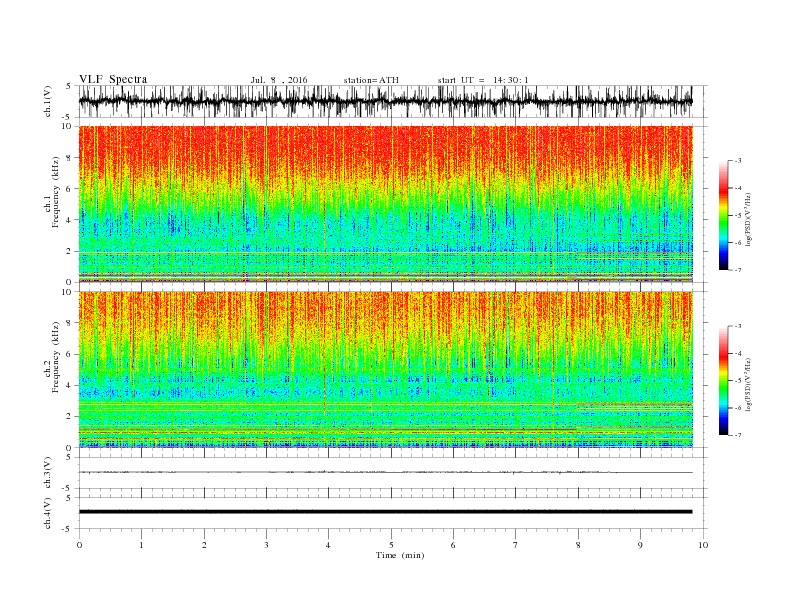792x612 pixels.
Task: Click the "6" kHz tick on ch.2 spectrogram
Action: click(70, 354)
